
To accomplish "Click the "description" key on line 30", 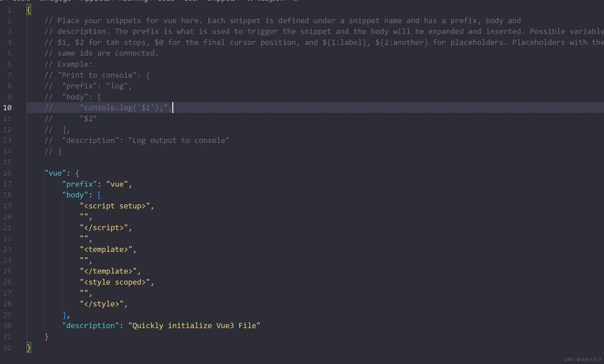I will pos(90,326).
